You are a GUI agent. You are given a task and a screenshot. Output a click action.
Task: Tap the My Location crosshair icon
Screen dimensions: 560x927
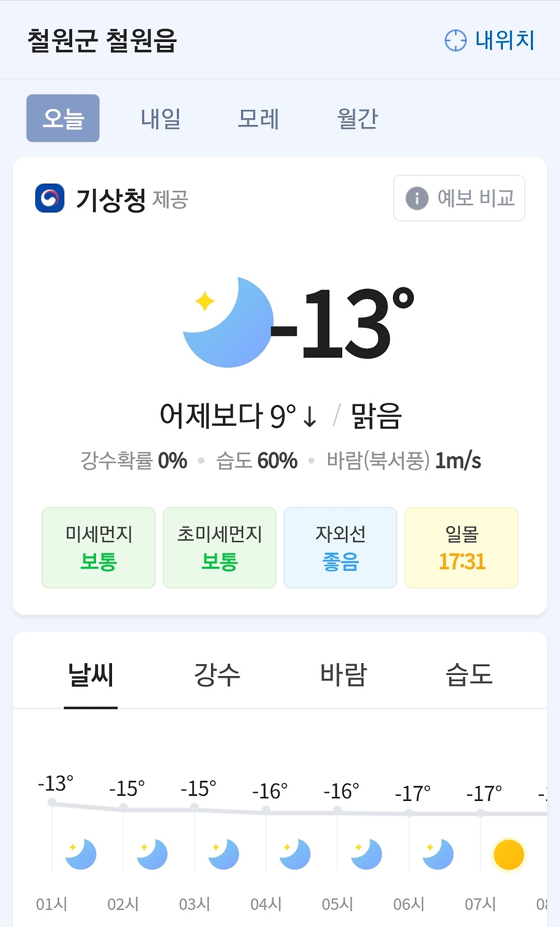coord(455,40)
